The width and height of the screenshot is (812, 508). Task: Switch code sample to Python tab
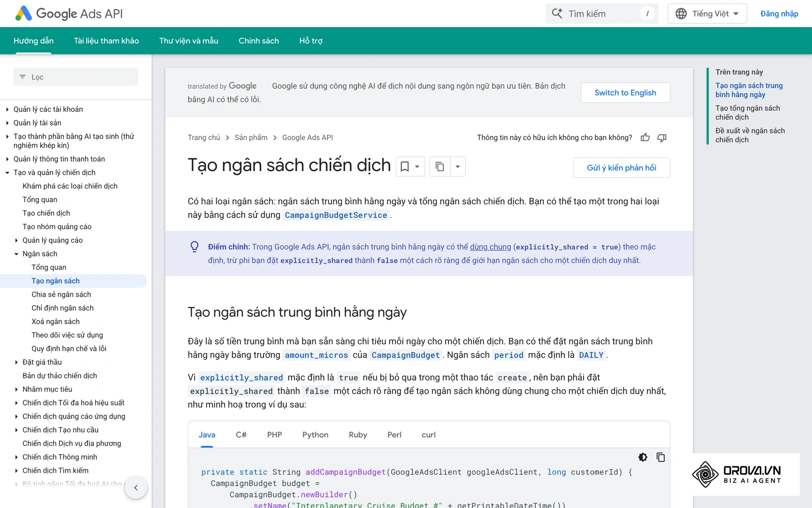[x=315, y=435]
